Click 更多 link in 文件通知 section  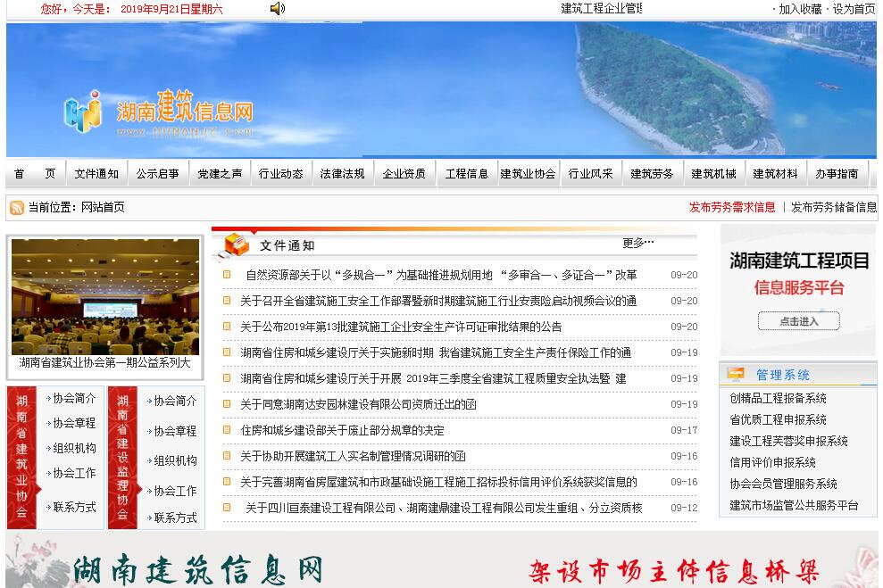pos(637,243)
